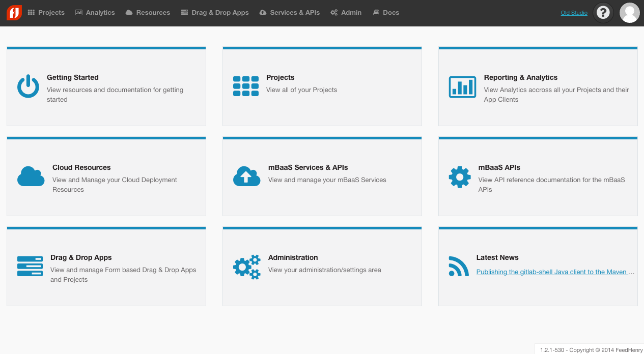Image resolution: width=644 pixels, height=354 pixels.
Task: Click the mBaaS Services cloud upload icon
Action: (247, 176)
